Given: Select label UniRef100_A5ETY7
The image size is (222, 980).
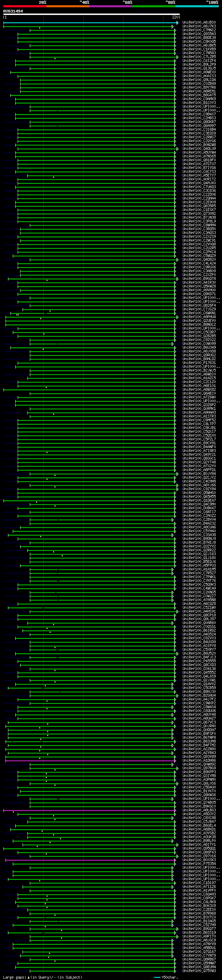Looking at the screenshot, I should [x=199, y=175].
